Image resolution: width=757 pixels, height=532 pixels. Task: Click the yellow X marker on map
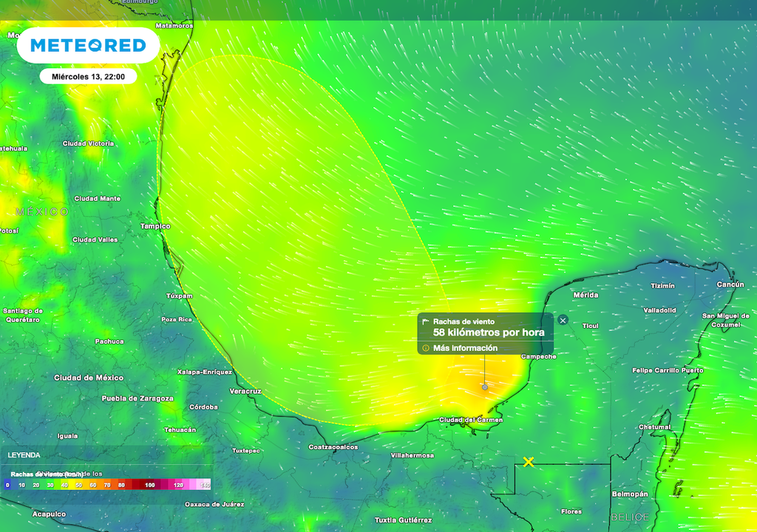pyautogui.click(x=529, y=462)
